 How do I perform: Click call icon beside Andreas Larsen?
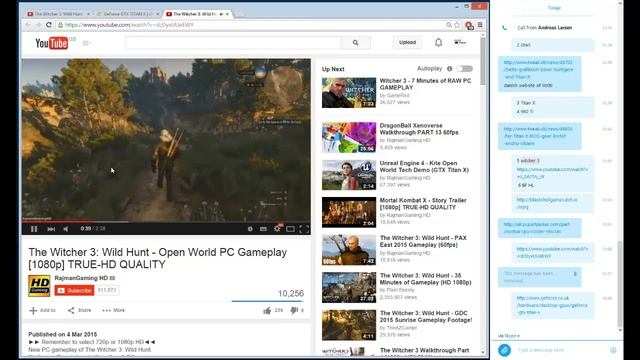(504, 28)
